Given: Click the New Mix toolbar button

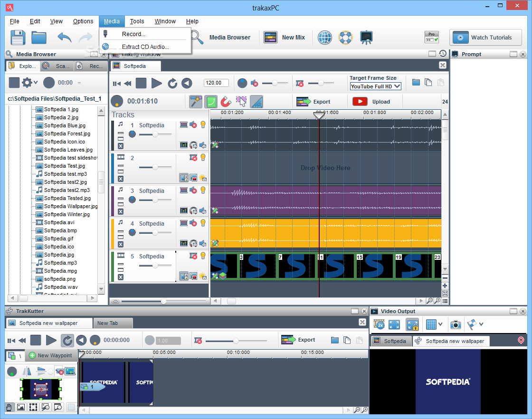Looking at the screenshot, I should (x=285, y=38).
